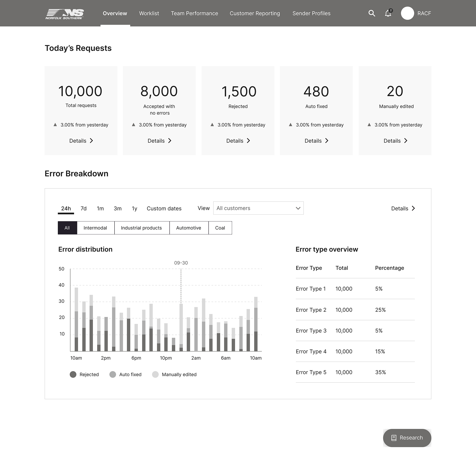Toggle Manually edited legend swatch
Screen dimensions: 476x457
(x=155, y=374)
